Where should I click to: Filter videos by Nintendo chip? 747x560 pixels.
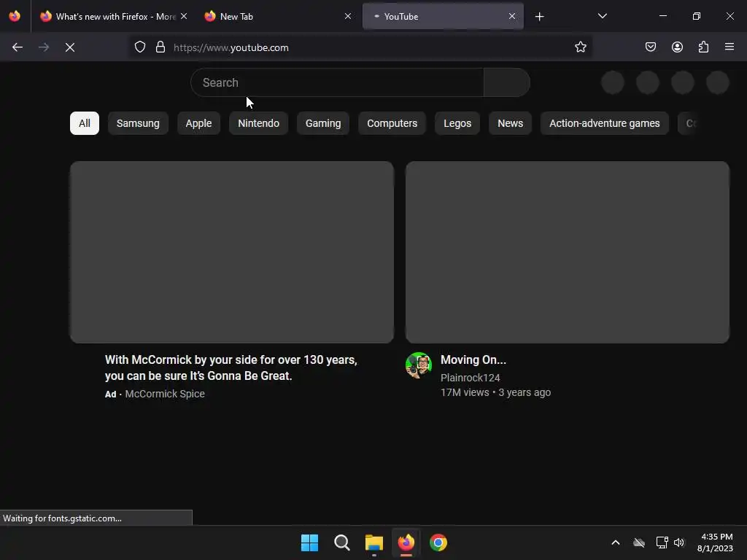tap(259, 123)
